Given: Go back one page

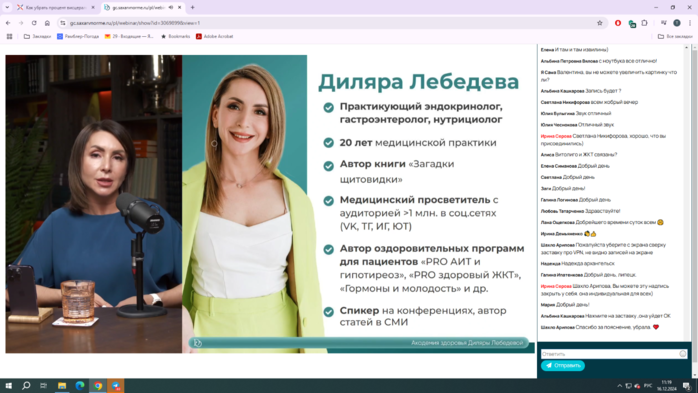Looking at the screenshot, I should [x=8, y=23].
